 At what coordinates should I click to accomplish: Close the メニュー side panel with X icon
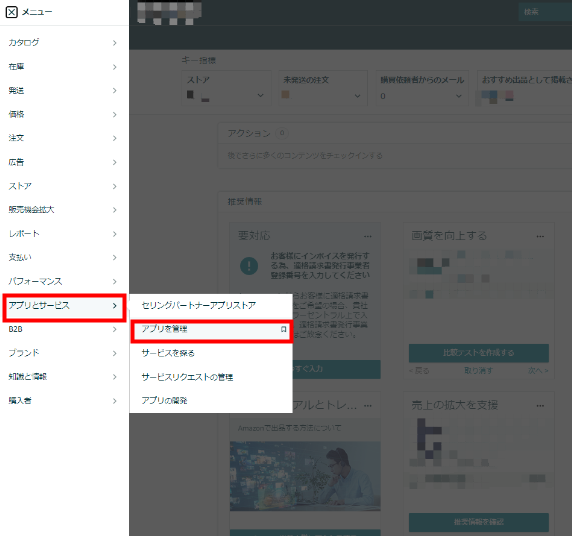12,12
